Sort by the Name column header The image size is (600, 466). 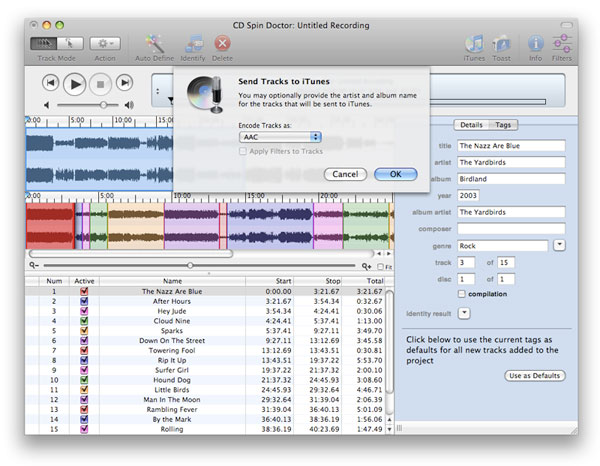[172, 281]
